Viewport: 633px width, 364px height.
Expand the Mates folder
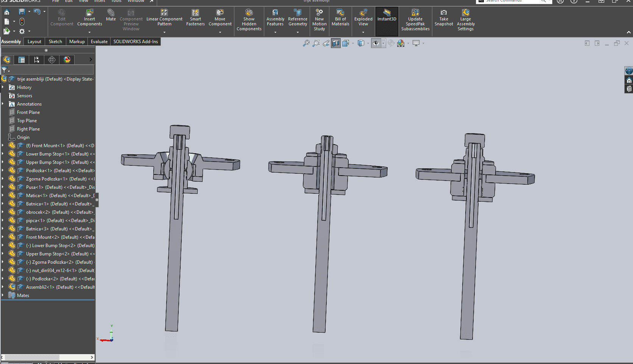tap(3, 296)
